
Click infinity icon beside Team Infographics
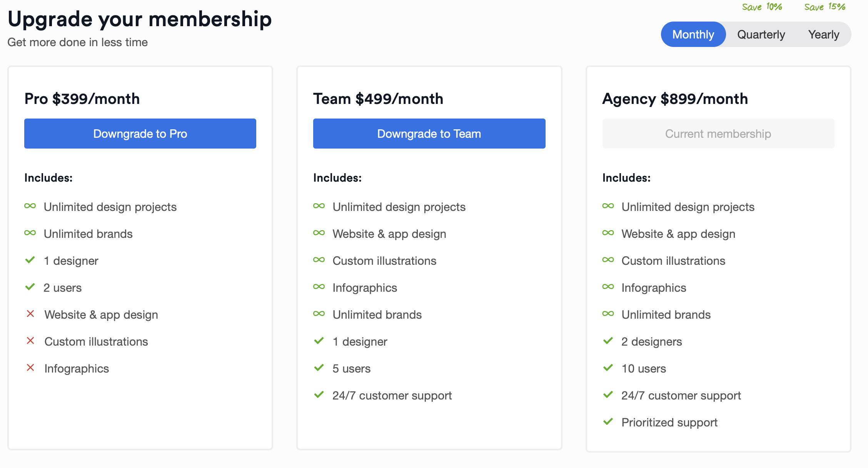pyautogui.click(x=319, y=287)
